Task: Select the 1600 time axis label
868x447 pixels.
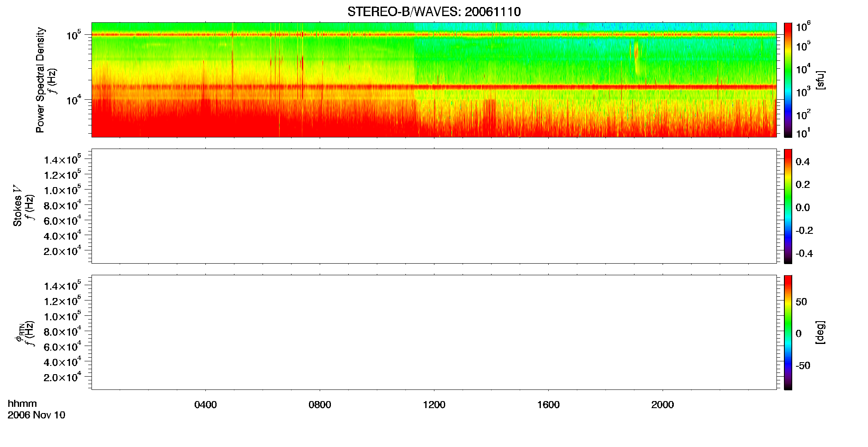Action: coord(548,405)
